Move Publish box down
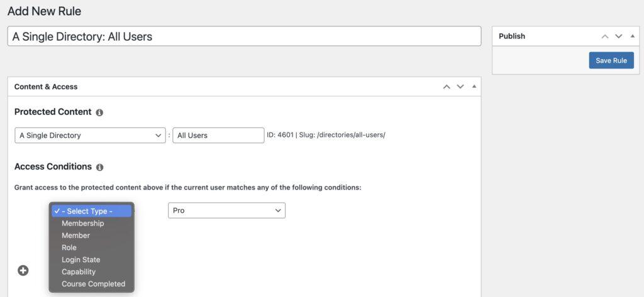644x297 pixels. pos(619,36)
